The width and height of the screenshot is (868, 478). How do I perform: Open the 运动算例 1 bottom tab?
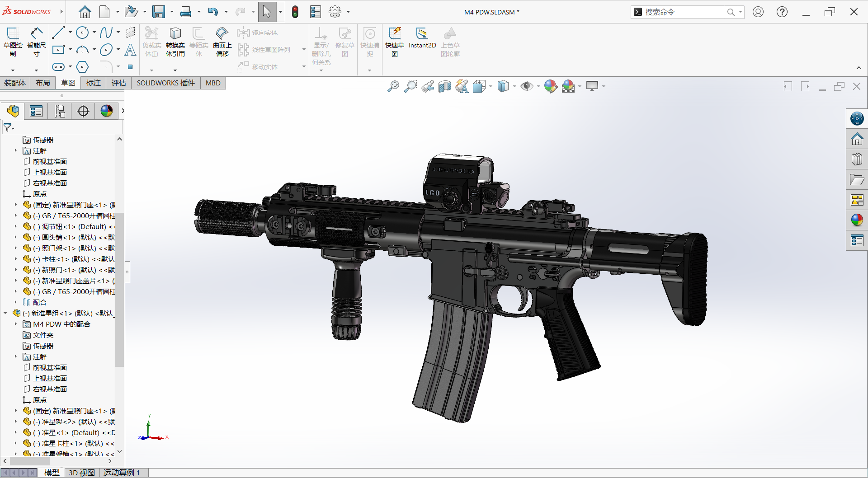click(122, 473)
